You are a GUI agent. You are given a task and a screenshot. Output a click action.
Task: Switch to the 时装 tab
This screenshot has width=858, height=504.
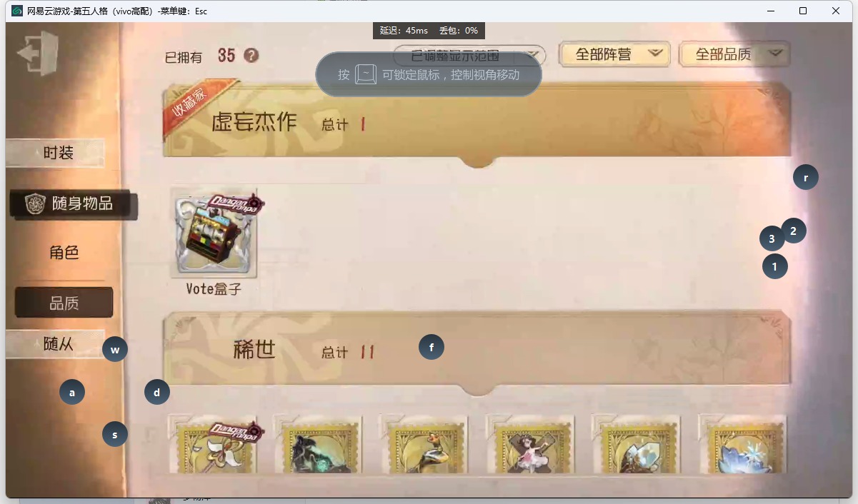[x=56, y=153]
